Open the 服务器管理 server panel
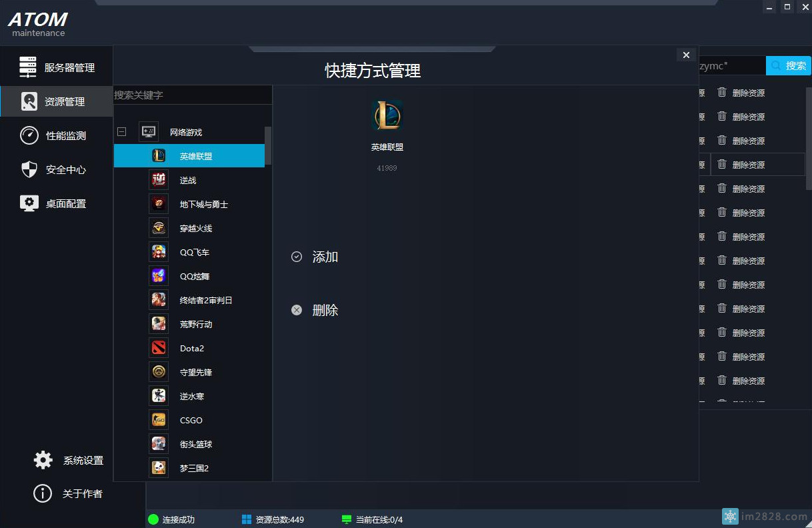 coord(57,66)
